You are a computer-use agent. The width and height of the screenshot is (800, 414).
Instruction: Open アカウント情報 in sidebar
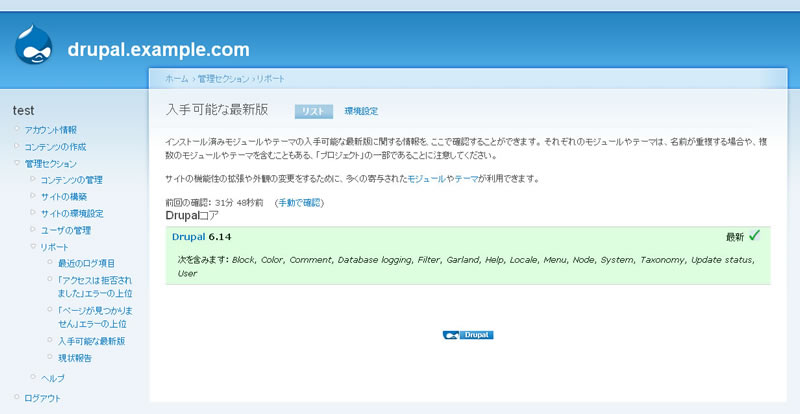click(51, 130)
